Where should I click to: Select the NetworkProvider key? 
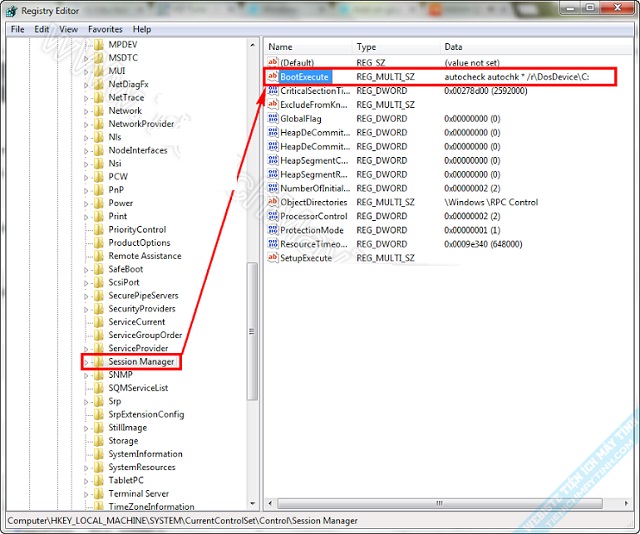pyautogui.click(x=141, y=124)
